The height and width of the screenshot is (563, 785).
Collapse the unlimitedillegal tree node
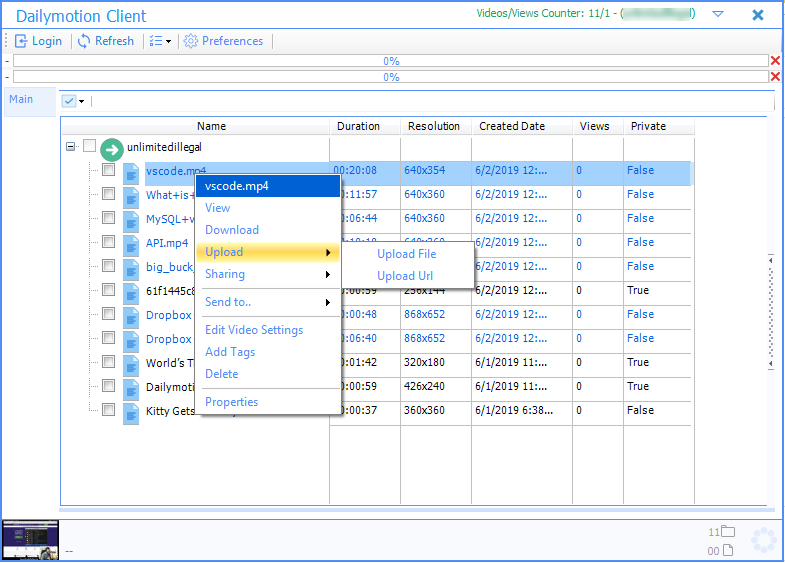coord(71,147)
